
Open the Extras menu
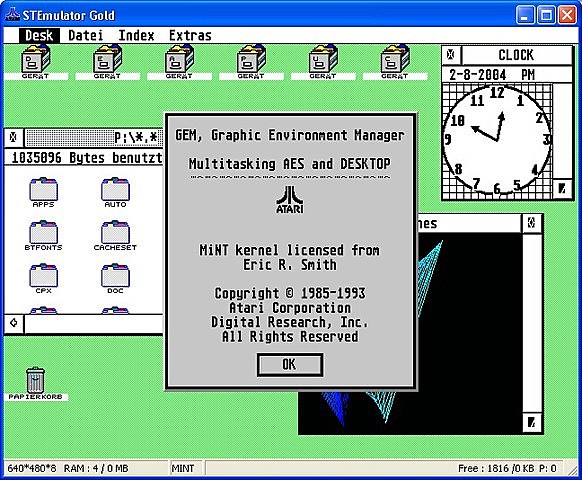[x=190, y=36]
